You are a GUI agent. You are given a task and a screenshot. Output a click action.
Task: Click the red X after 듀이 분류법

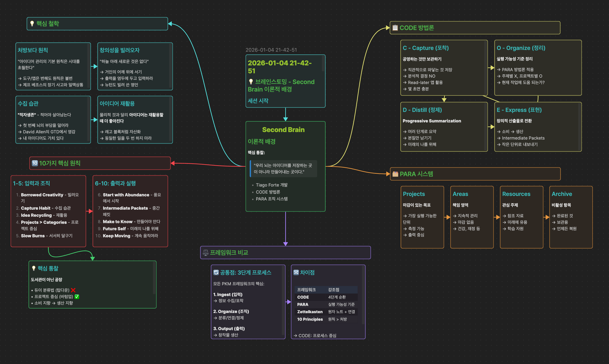[73, 290]
